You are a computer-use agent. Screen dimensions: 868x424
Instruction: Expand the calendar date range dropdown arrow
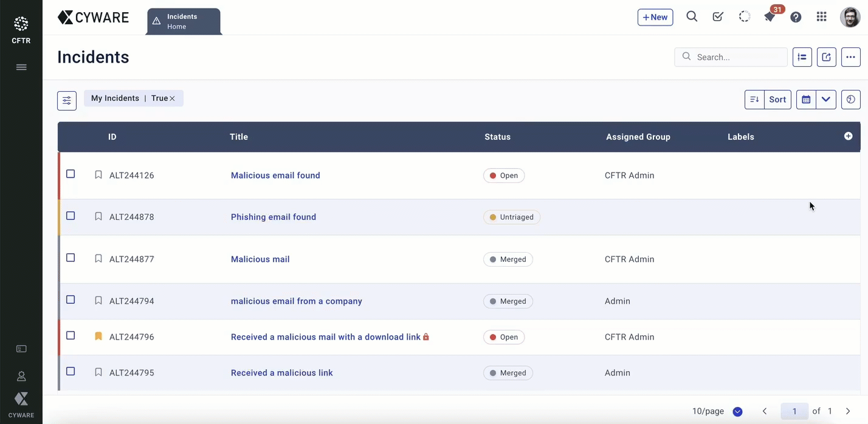825,100
